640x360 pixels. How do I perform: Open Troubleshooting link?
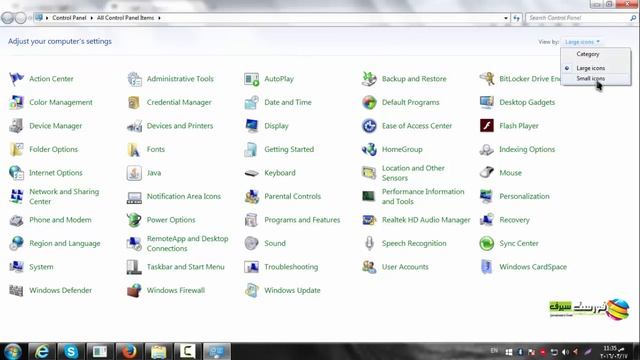point(291,267)
